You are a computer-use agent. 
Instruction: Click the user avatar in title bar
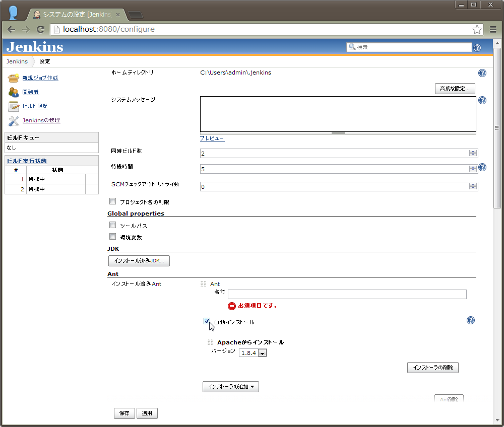[13, 13]
